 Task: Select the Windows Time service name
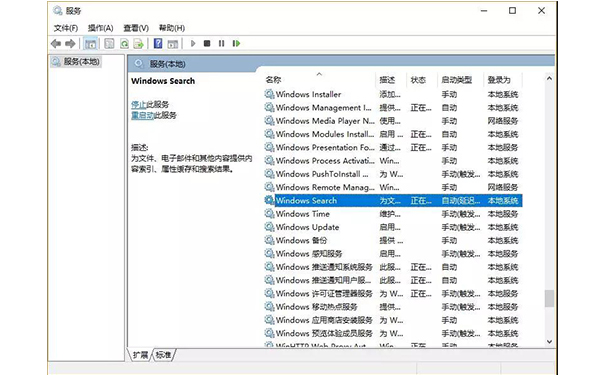click(303, 214)
